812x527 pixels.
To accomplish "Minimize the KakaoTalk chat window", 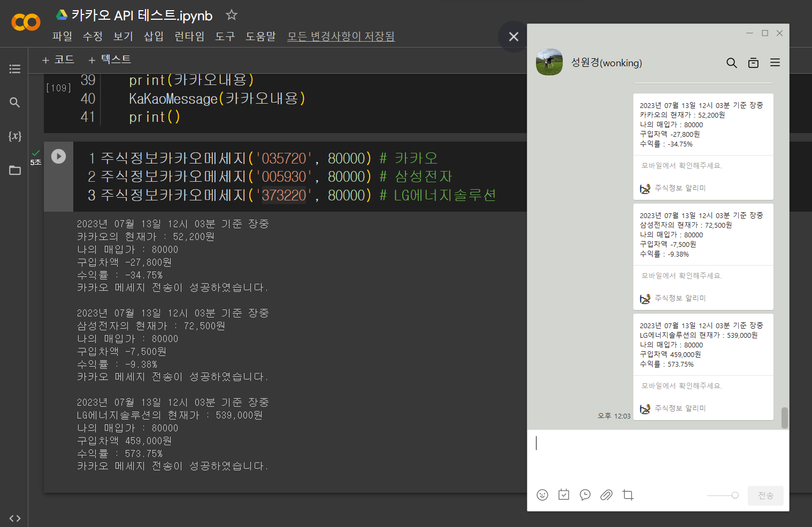I will click(x=750, y=33).
